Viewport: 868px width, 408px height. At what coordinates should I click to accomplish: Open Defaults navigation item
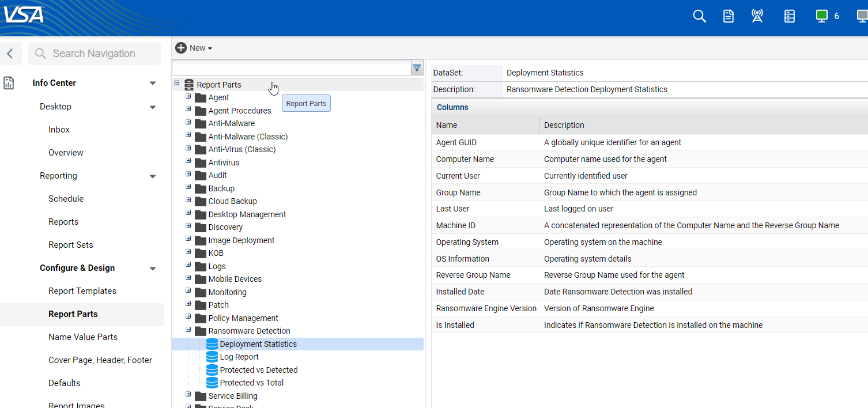[65, 383]
